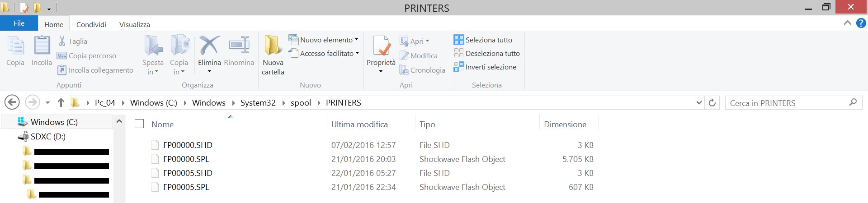This screenshot has width=868, height=203.
Task: Go up one folder level arrow
Action: point(61,103)
